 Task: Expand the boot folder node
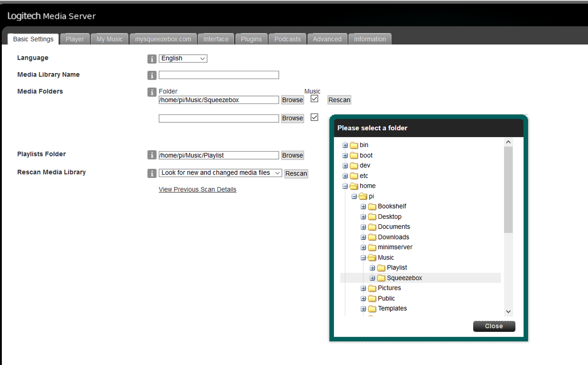coord(345,155)
